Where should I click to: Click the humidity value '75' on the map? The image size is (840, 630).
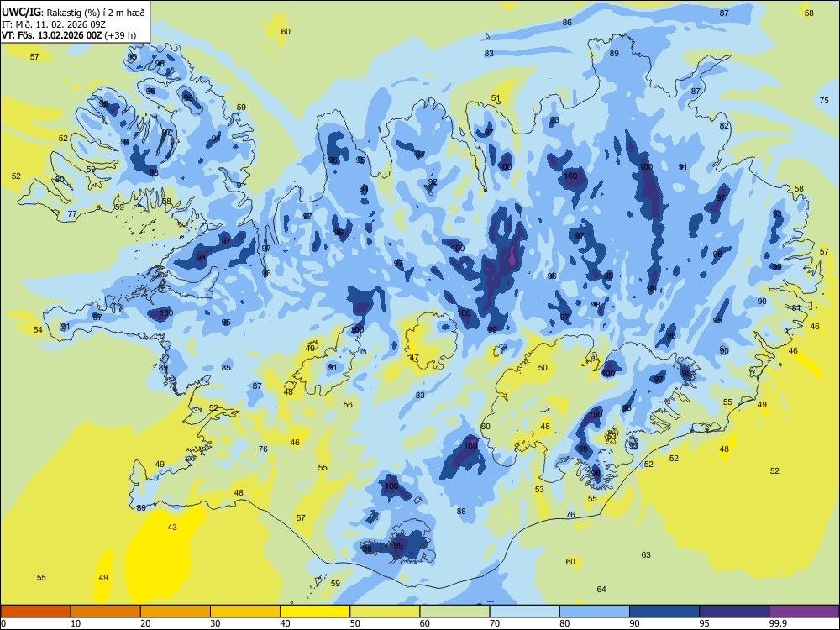(x=824, y=100)
